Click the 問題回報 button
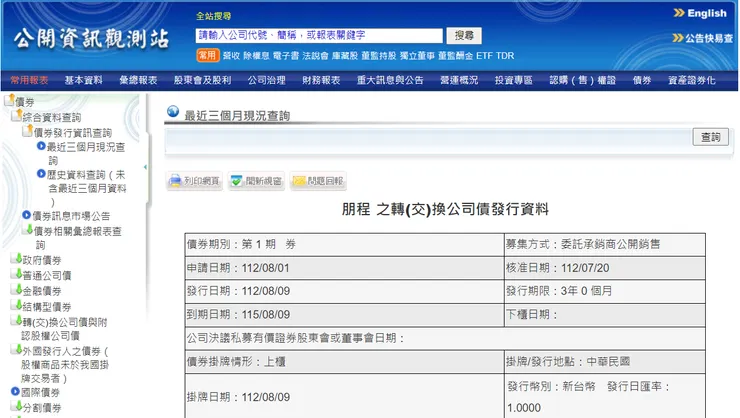This screenshot has width=740, height=418. tap(318, 181)
